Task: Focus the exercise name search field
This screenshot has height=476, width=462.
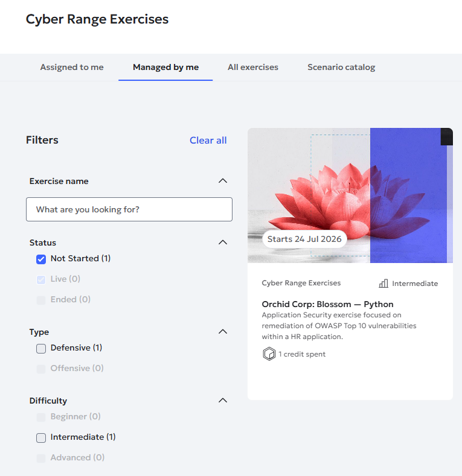Action: (129, 209)
